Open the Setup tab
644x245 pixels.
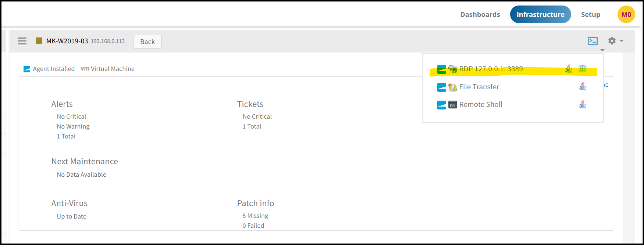[590, 14]
